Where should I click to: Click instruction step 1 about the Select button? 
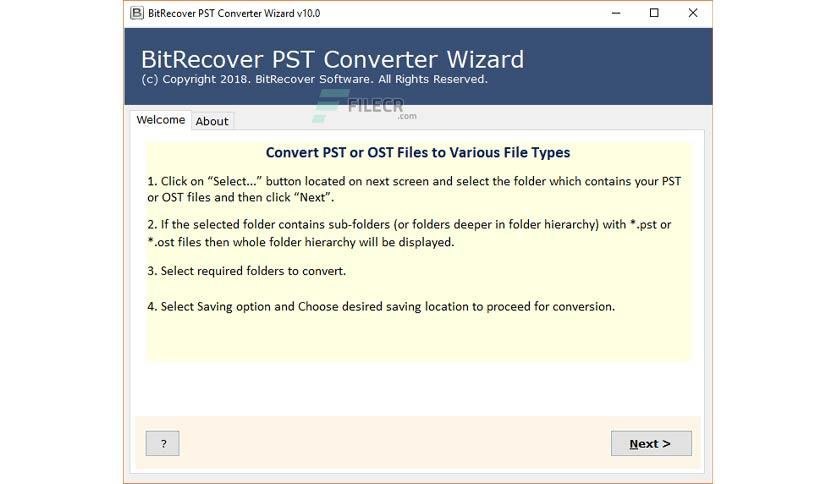(414, 189)
